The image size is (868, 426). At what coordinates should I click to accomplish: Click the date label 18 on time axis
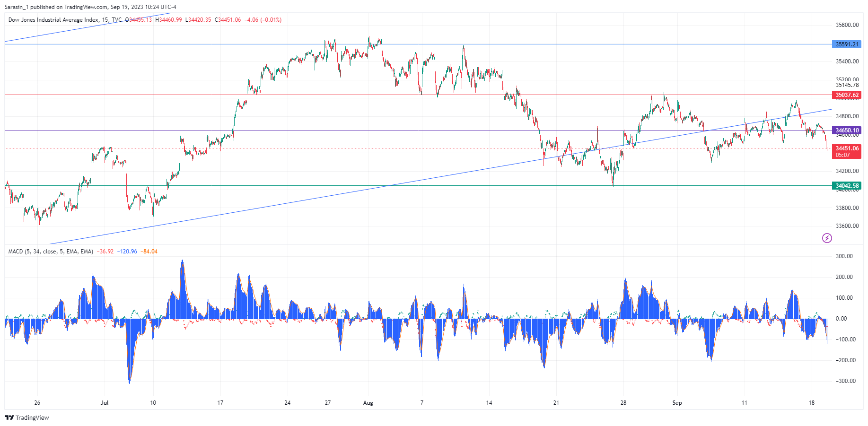812,403
